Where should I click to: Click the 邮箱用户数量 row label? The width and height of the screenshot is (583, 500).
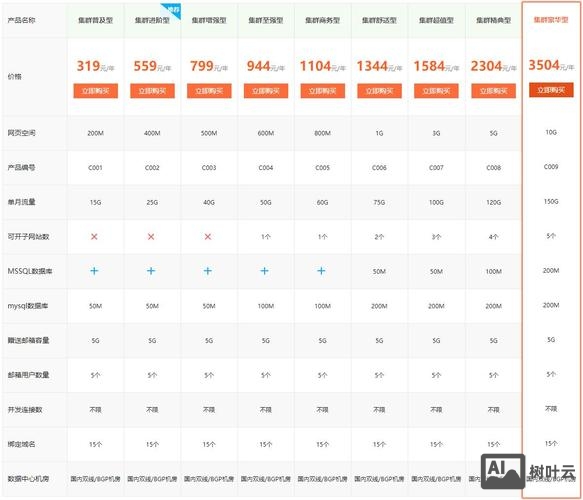[28, 375]
